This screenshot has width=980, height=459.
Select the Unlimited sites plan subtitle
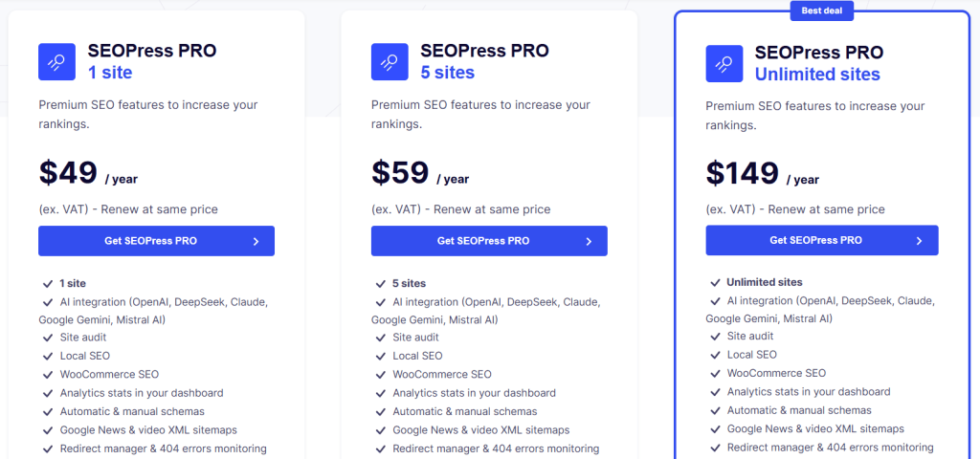click(x=817, y=75)
